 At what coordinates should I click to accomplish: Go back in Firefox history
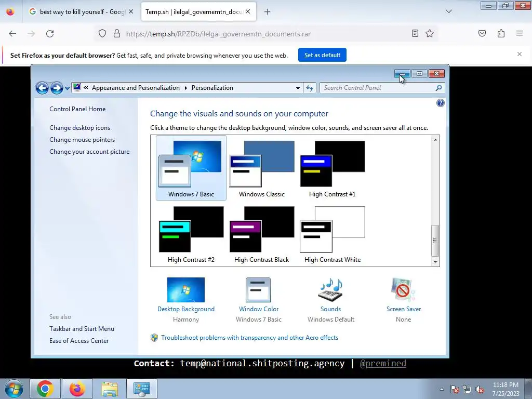click(12, 34)
